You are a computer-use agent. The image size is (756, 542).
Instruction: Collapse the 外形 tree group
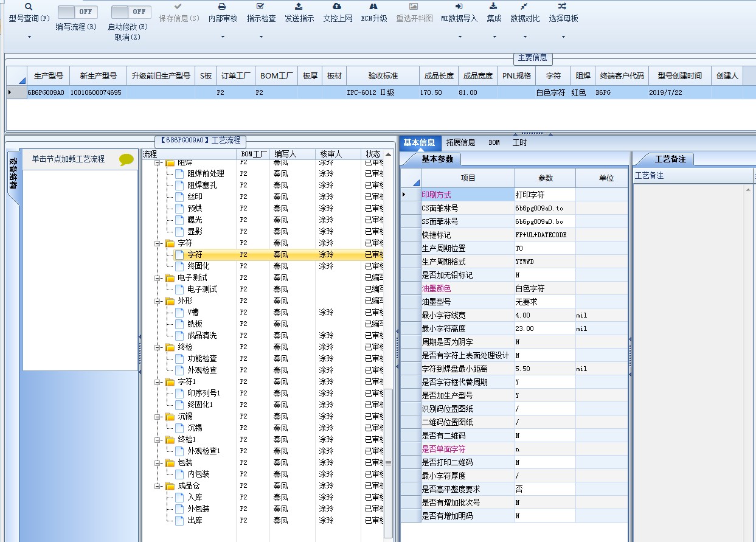pyautogui.click(x=158, y=301)
